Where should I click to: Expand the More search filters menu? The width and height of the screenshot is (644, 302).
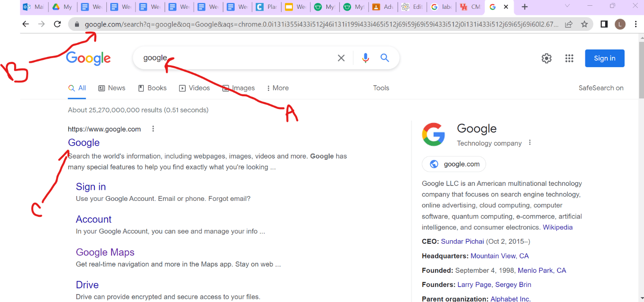[x=277, y=88]
